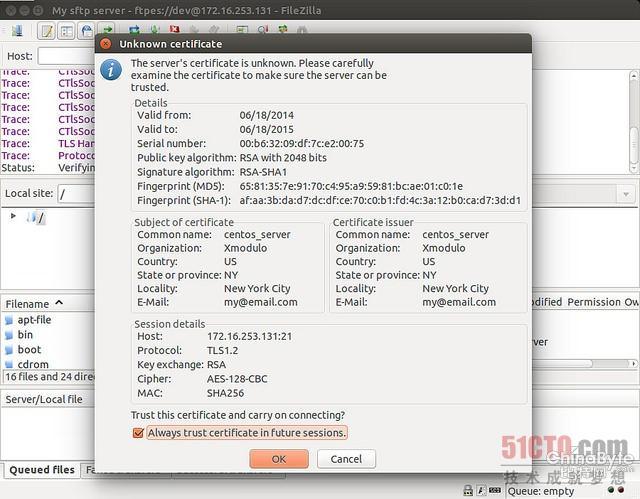Toggle message log display toolbar icon
This screenshot has height=499, width=640.
coord(46,31)
